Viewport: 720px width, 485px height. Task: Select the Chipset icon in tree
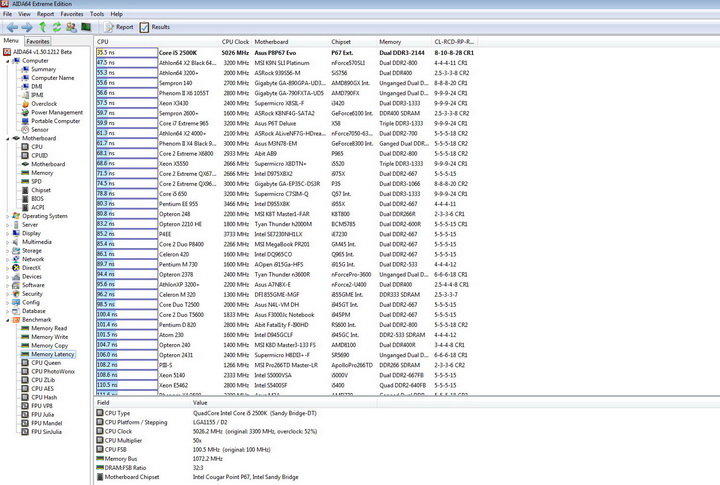pyautogui.click(x=25, y=190)
